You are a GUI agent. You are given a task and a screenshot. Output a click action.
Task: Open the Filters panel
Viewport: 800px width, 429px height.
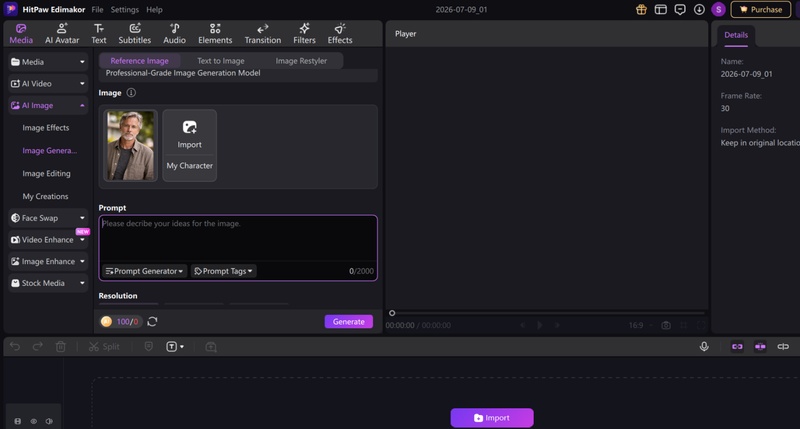pyautogui.click(x=304, y=34)
